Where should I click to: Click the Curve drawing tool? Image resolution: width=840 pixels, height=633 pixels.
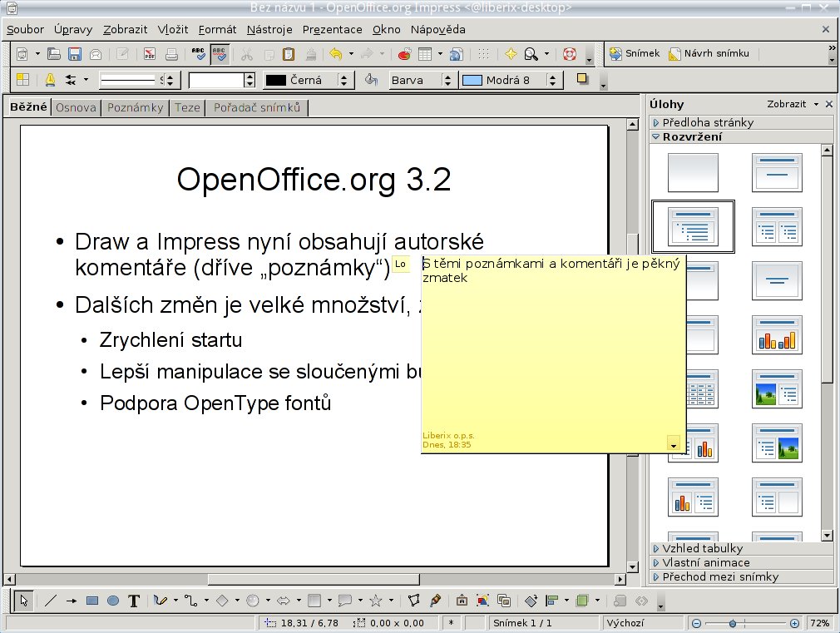pos(161,601)
